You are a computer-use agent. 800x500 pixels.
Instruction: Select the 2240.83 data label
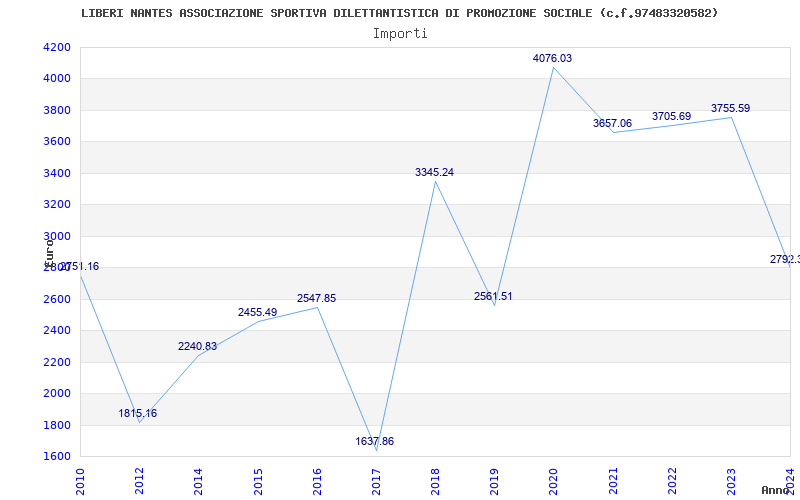point(197,346)
